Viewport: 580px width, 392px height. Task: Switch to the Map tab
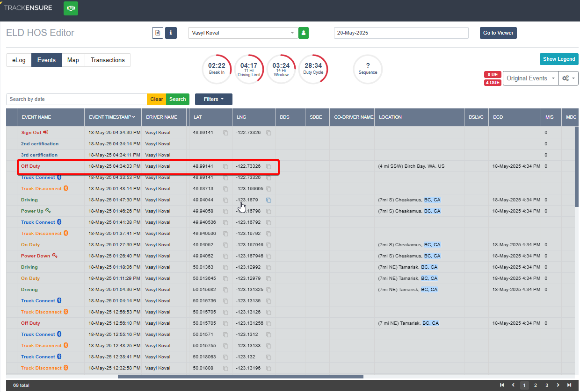73,60
